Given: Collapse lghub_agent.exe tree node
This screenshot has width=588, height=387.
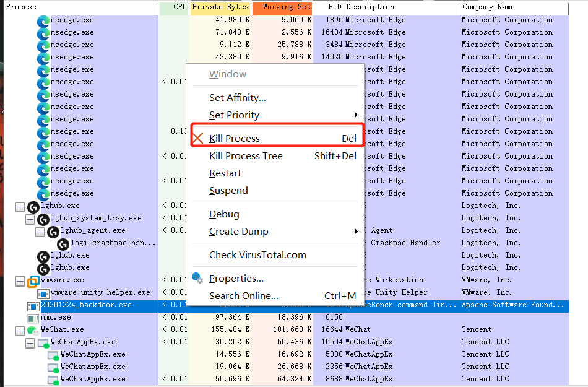Looking at the screenshot, I should point(40,232).
